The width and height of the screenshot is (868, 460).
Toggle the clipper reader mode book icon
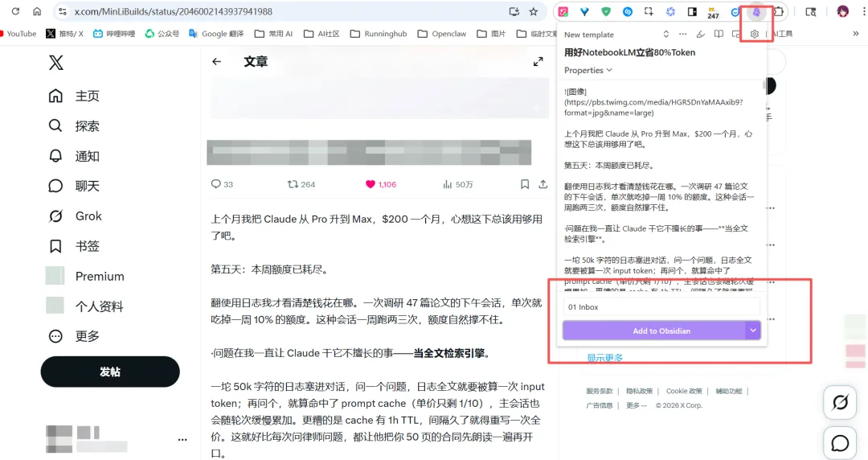719,35
